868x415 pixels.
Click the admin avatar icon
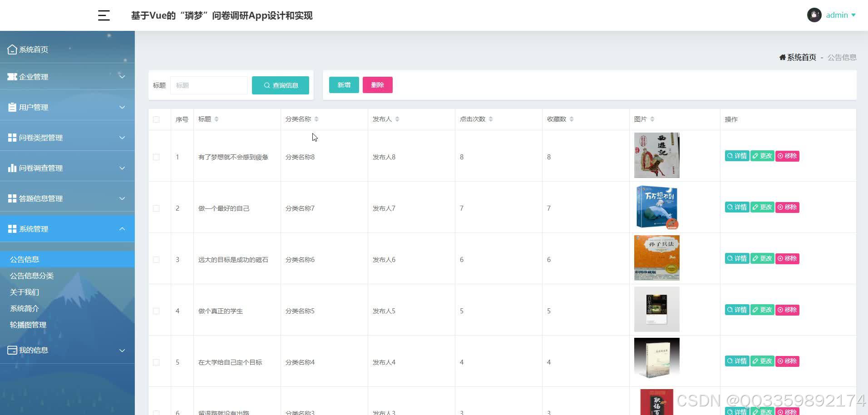tap(814, 15)
